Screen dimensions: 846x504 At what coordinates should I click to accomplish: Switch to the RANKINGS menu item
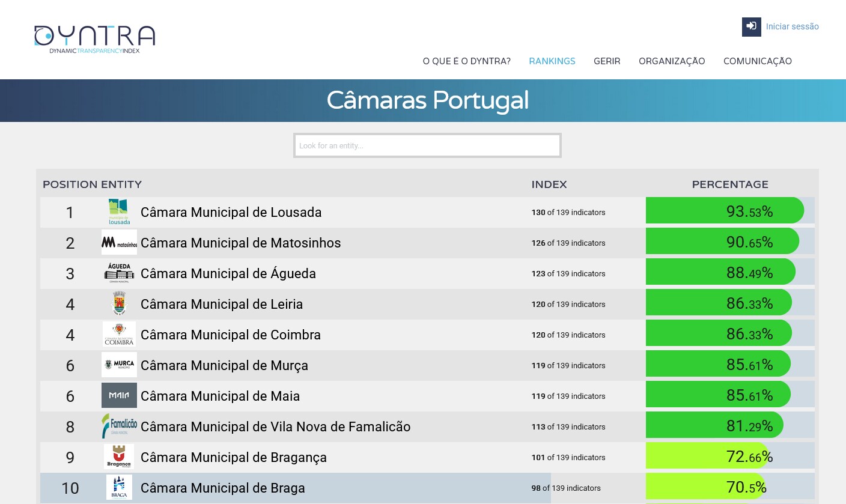pos(552,61)
